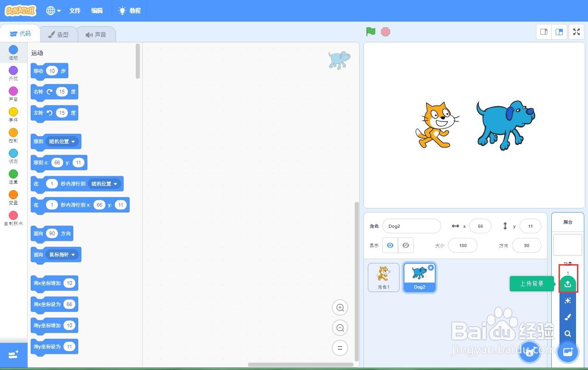
Task: Open the 面向 鼠标指针 dropdown
Action: click(x=62, y=254)
